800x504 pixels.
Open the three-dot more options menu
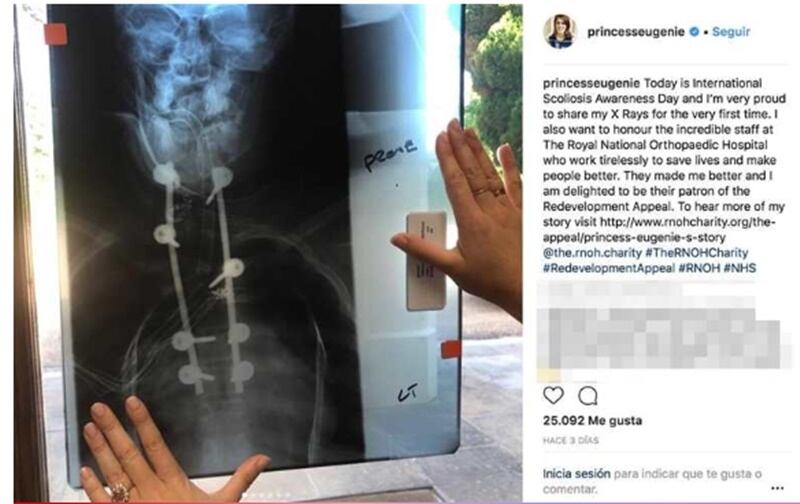pos(777,488)
